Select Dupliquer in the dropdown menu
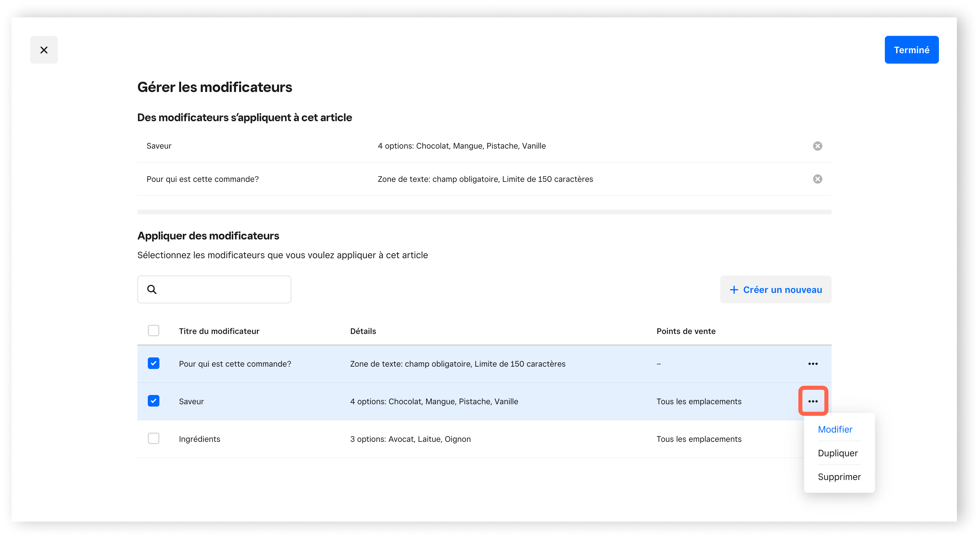The width and height of the screenshot is (980, 539). [x=837, y=453]
